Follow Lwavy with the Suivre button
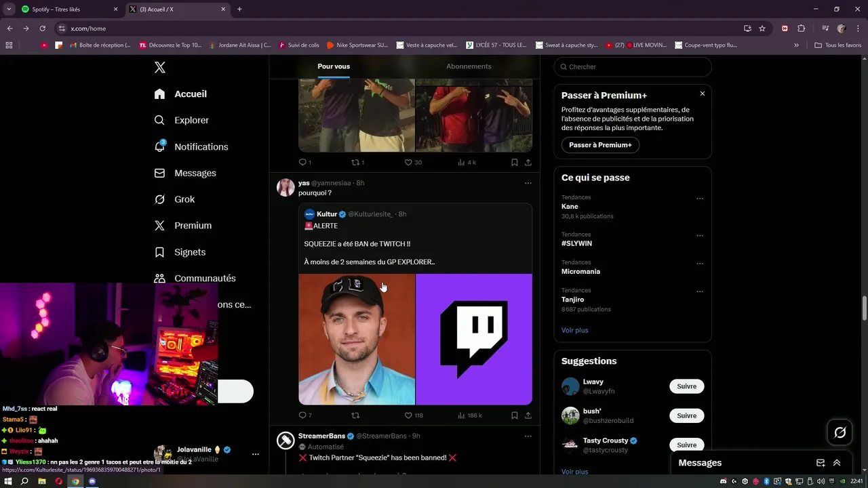 click(x=686, y=386)
